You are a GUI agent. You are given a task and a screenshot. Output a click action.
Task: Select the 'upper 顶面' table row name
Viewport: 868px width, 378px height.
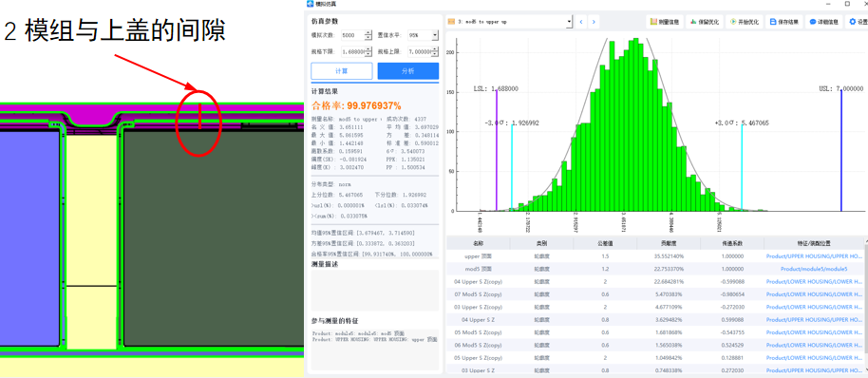(479, 256)
